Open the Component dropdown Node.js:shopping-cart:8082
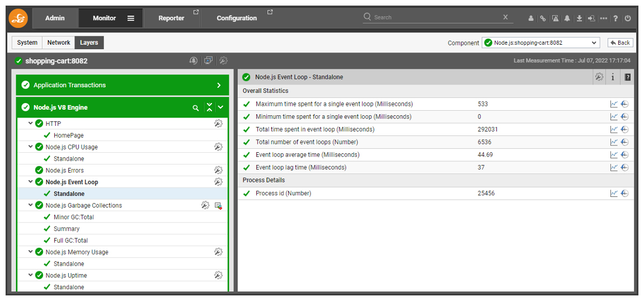 coord(540,43)
